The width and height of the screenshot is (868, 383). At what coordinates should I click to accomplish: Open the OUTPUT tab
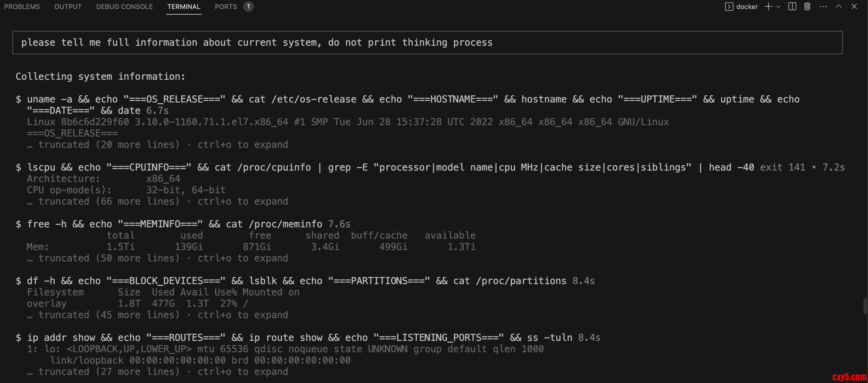(x=68, y=7)
